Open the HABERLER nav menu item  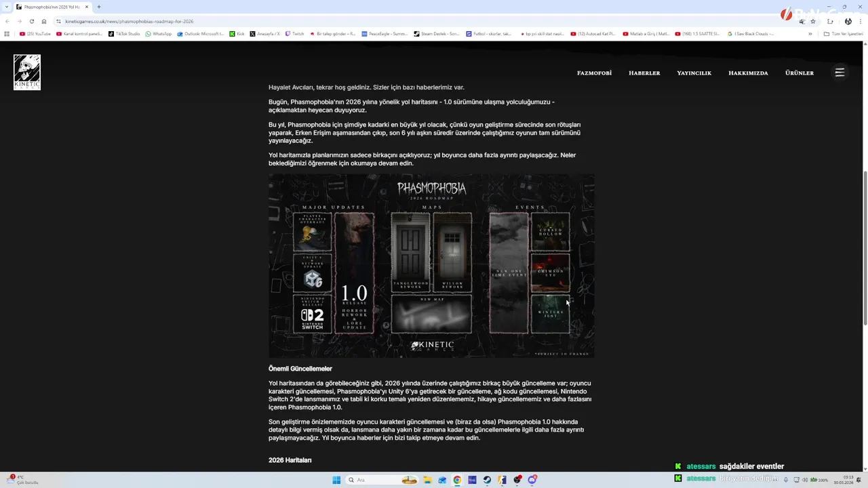point(644,73)
